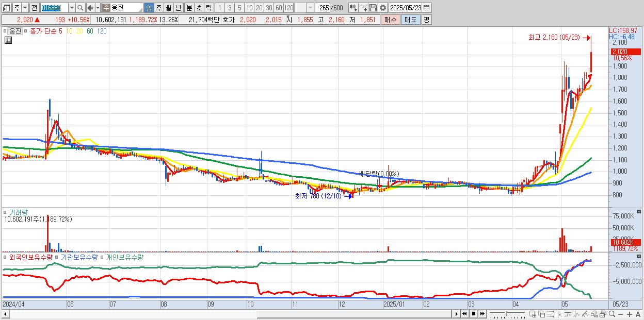
Task: Click the add candlestick chart icon
Action: 353,8
